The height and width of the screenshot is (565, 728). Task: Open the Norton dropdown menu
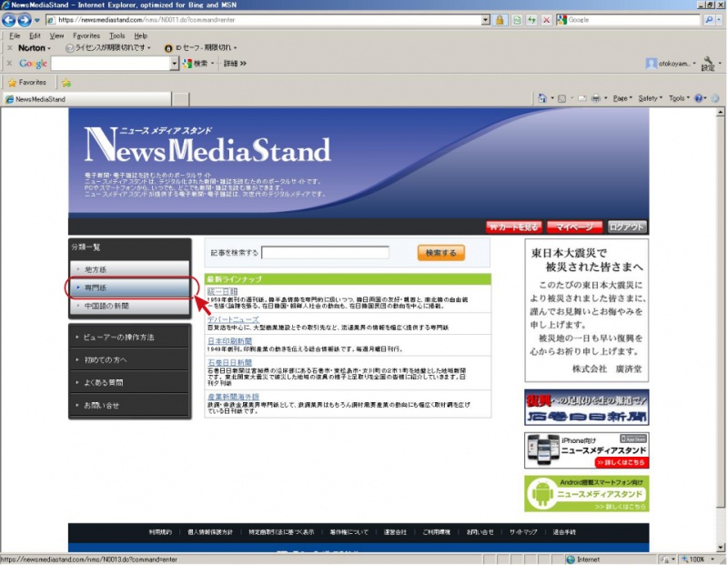coord(34,48)
